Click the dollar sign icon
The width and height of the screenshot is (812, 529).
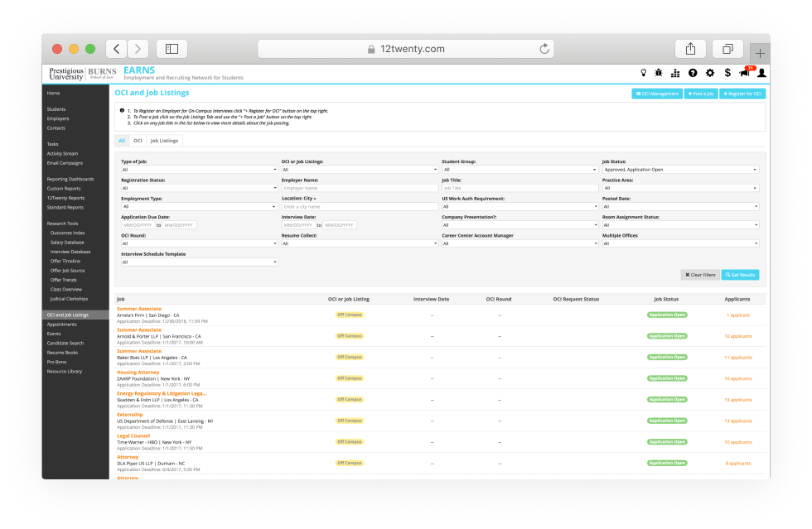(x=727, y=73)
